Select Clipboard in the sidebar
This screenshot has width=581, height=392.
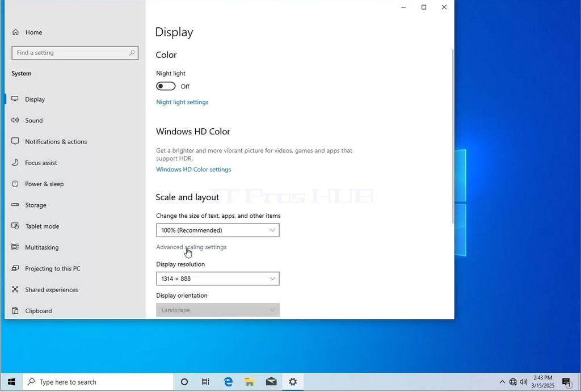click(x=39, y=311)
